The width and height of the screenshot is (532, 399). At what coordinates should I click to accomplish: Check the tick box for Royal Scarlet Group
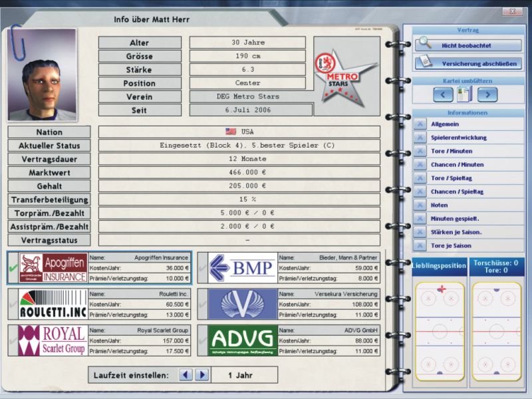(x=13, y=340)
